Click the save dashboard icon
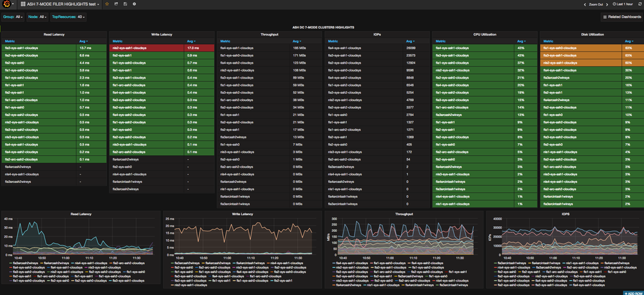This screenshot has height=295, width=644. click(x=125, y=4)
